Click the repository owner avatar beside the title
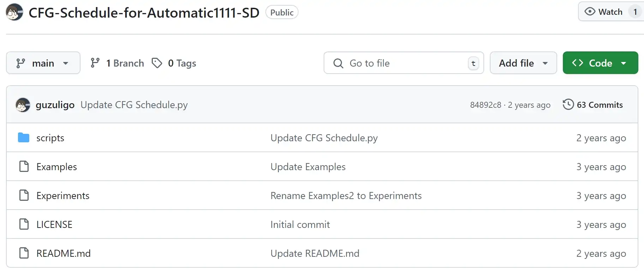Viewport: 644px width, 273px height. (x=14, y=12)
